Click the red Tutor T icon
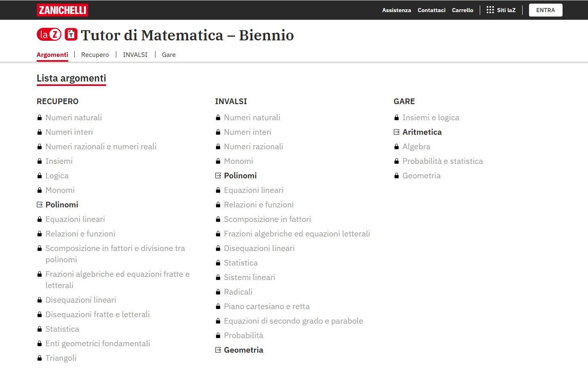Image resolution: width=588 pixels, height=368 pixels. (71, 34)
